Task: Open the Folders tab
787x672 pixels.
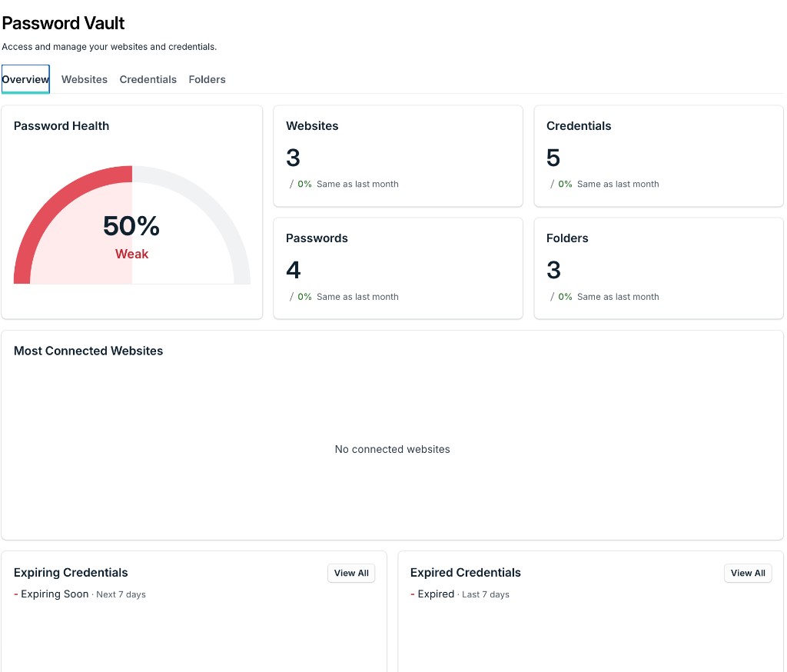Action: pos(207,79)
